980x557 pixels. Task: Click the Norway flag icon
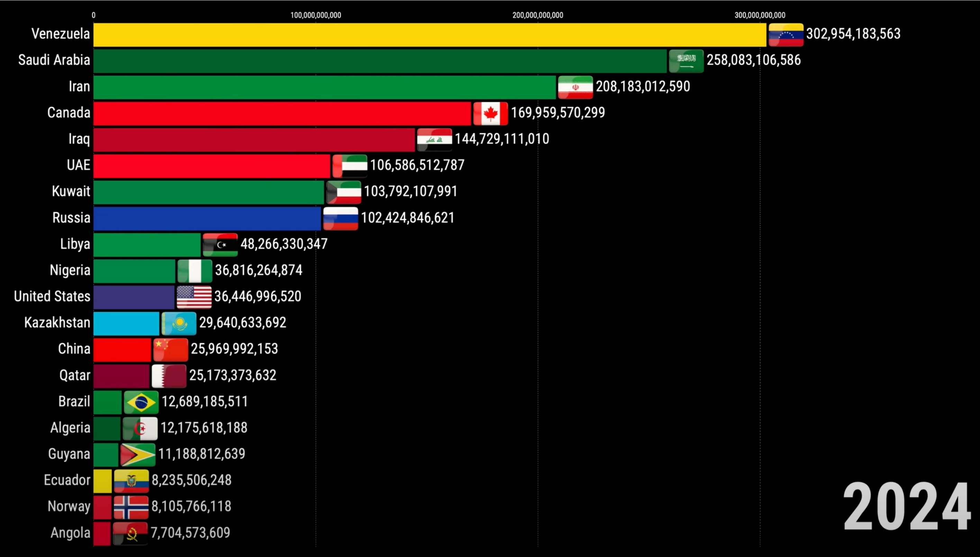coord(131,507)
